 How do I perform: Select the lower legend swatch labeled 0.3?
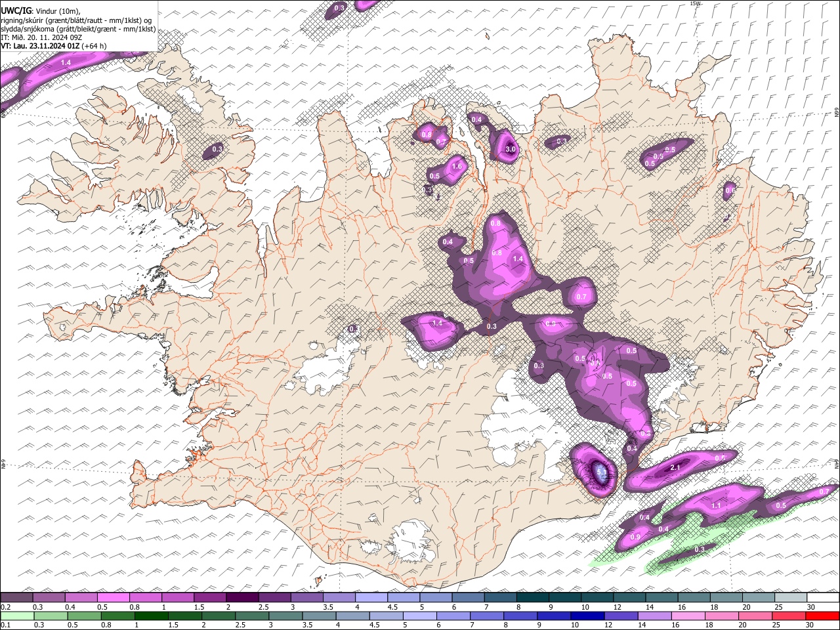52,616
